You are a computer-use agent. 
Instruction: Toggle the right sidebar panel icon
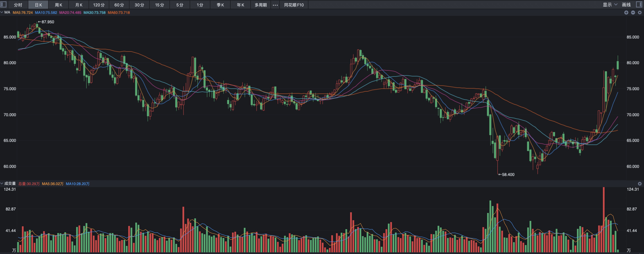[639, 5]
